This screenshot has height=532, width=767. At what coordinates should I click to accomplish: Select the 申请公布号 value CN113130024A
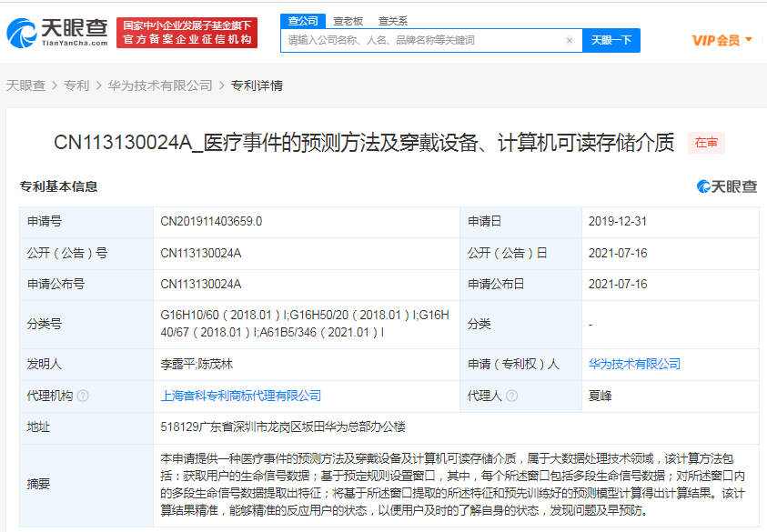(x=200, y=284)
